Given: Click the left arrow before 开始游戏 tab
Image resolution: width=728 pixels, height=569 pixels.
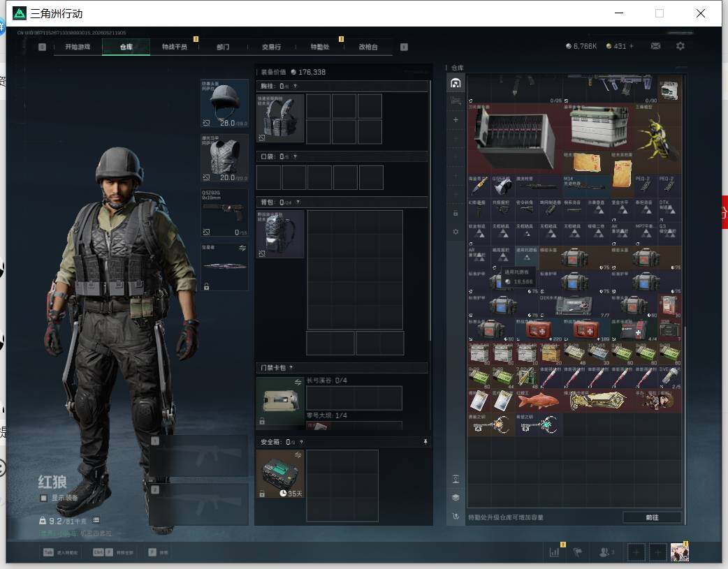Looking at the screenshot, I should point(42,47).
